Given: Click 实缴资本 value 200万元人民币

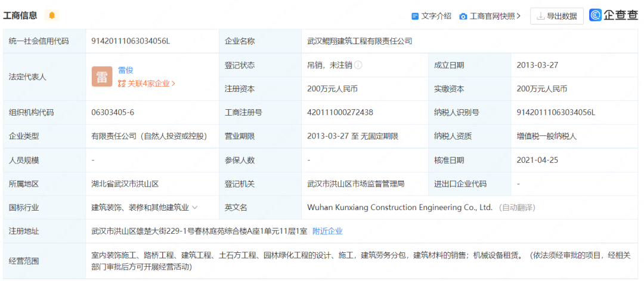Looking at the screenshot, I should pos(543,89).
